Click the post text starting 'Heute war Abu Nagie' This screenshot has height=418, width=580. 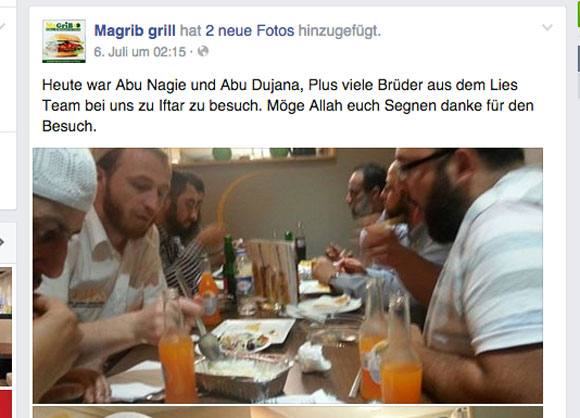(x=288, y=105)
